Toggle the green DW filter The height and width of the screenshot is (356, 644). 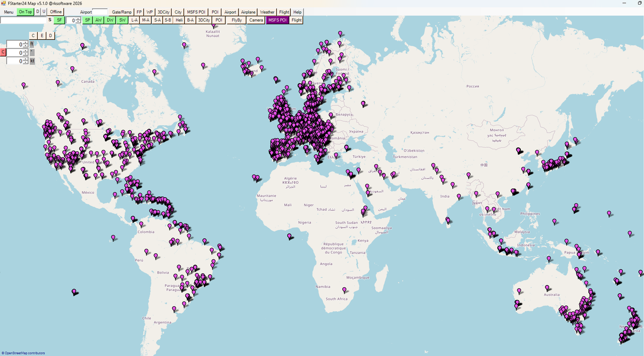[x=110, y=20]
